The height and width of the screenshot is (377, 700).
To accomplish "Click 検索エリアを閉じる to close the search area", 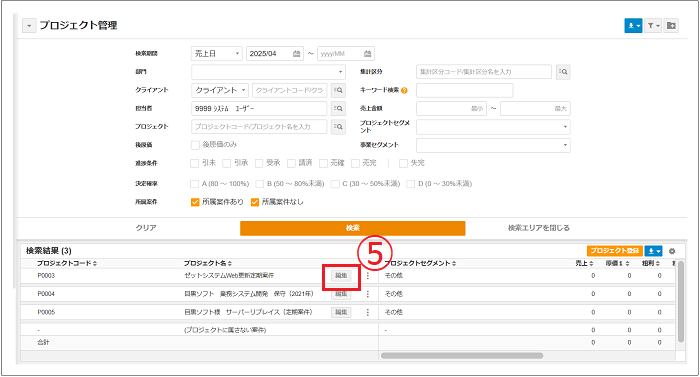I will 538,228.
